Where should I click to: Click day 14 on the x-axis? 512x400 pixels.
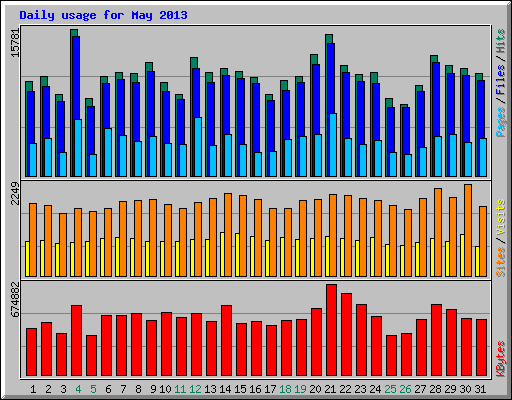point(225,389)
